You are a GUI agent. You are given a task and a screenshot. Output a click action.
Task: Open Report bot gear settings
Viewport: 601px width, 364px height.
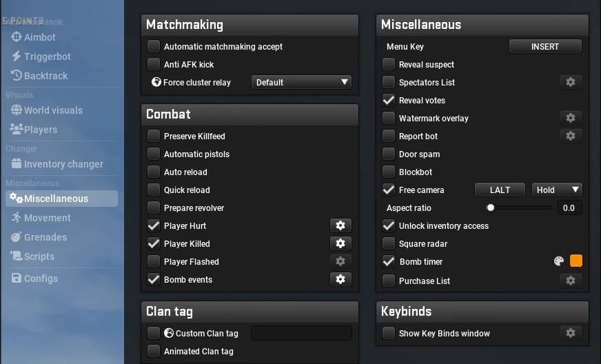(571, 136)
